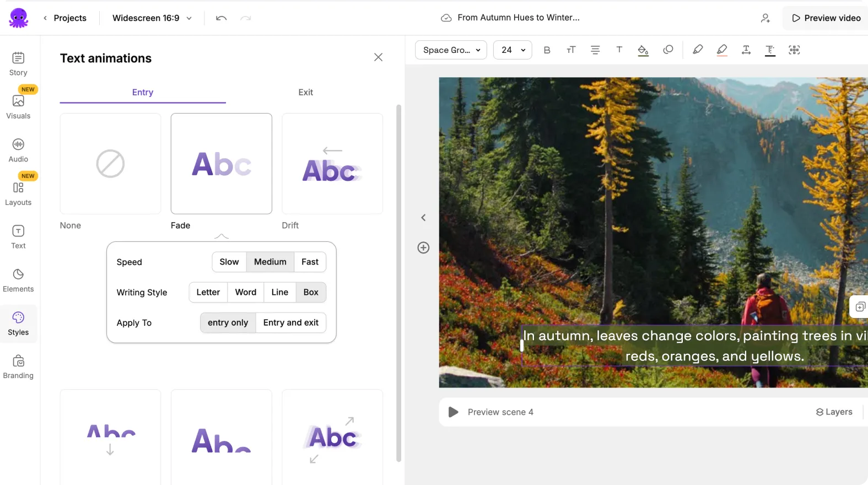Click the text underline style icon

click(770, 51)
